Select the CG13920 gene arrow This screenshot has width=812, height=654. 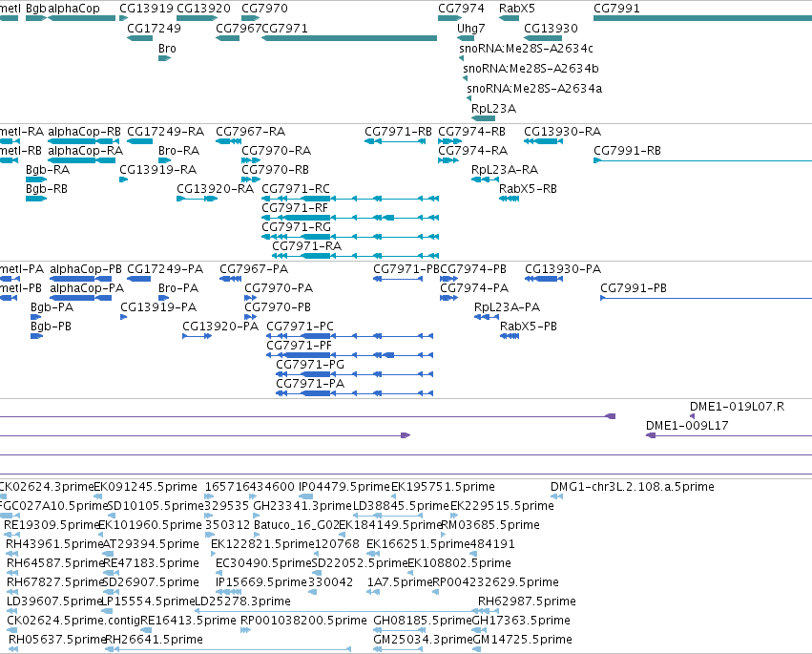tap(197, 18)
